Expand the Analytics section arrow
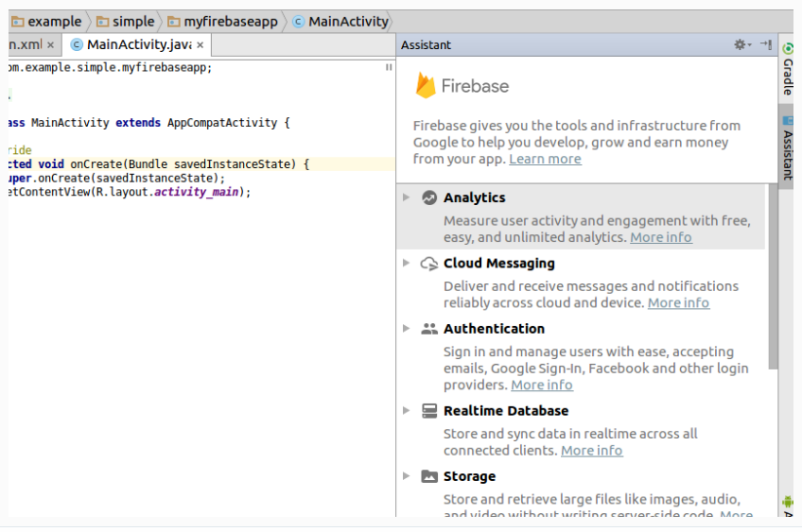This screenshot has width=802, height=532. point(407,197)
